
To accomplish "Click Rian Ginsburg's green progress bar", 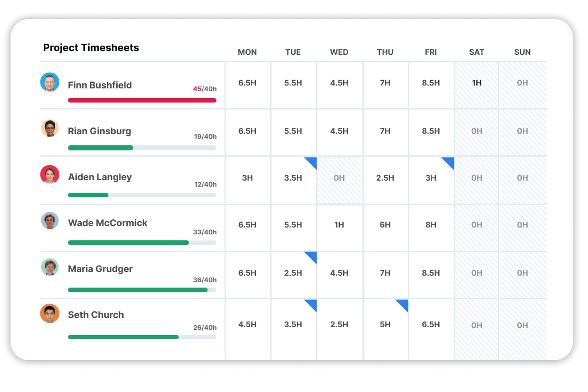I will 142,148.
